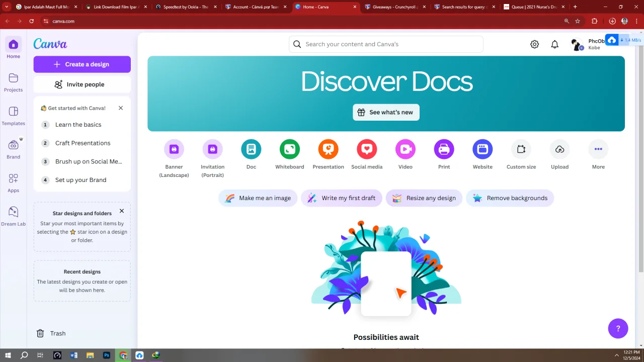Image resolution: width=644 pixels, height=362 pixels.
Task: Open the tab search dropdown arrow
Action: tap(7, 7)
